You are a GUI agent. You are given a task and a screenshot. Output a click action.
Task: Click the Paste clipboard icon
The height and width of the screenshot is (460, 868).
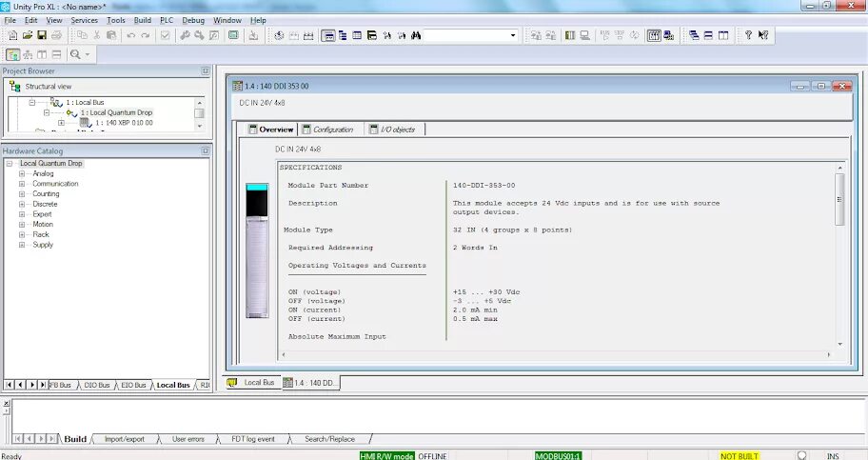point(111,35)
